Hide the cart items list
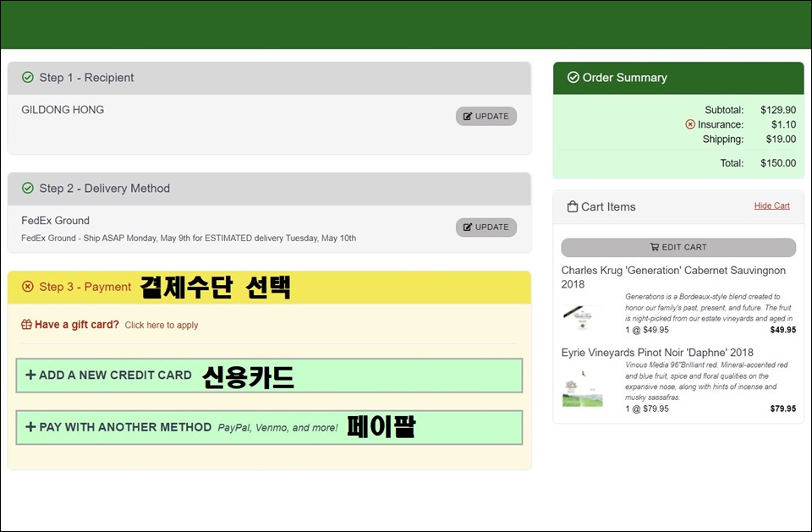 [771, 206]
